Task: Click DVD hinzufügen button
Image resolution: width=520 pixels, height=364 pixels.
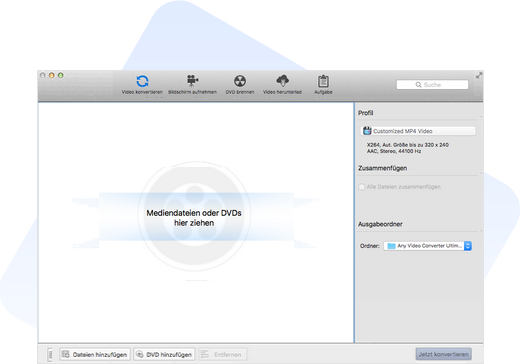Action: pos(165,354)
